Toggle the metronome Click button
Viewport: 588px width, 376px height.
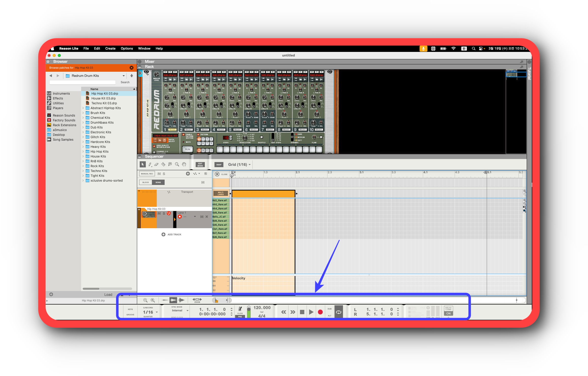(240, 309)
